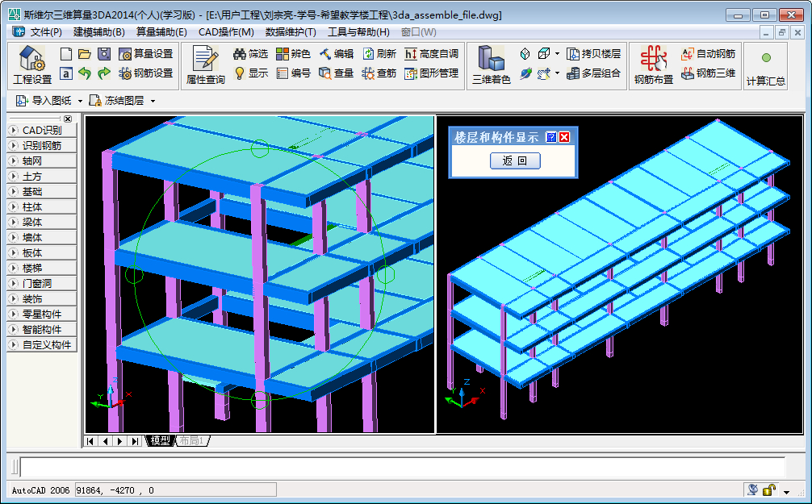Image resolution: width=812 pixels, height=504 pixels.
Task: Go to first layout tab arrow
Action: tap(90, 441)
